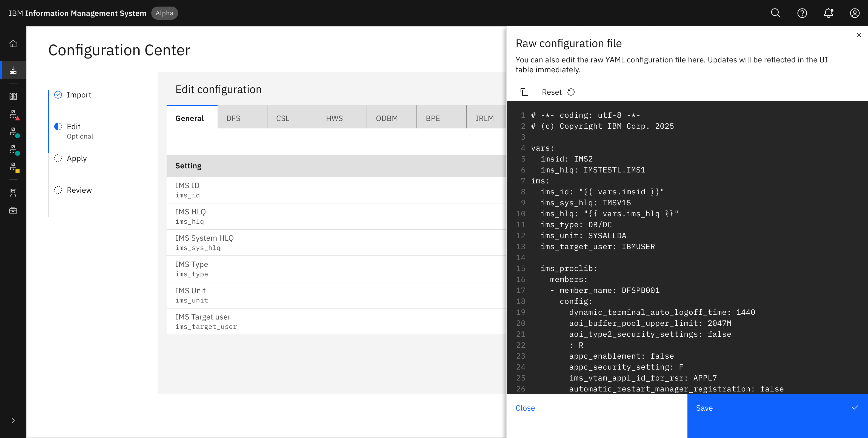The image size is (868, 438).
Task: Switch to the DFS tab
Action: [242, 117]
